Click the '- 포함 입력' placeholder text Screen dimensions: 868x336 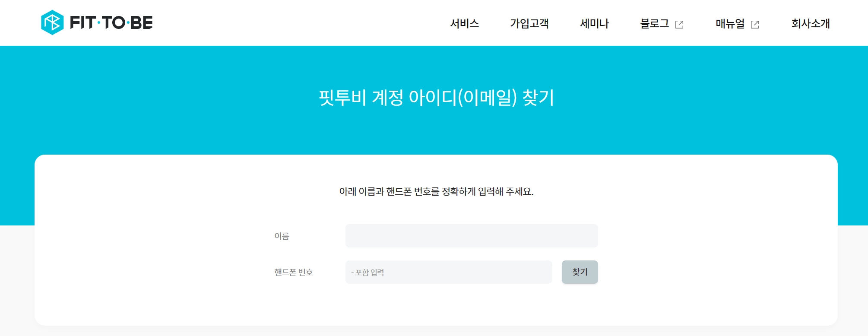tap(368, 273)
